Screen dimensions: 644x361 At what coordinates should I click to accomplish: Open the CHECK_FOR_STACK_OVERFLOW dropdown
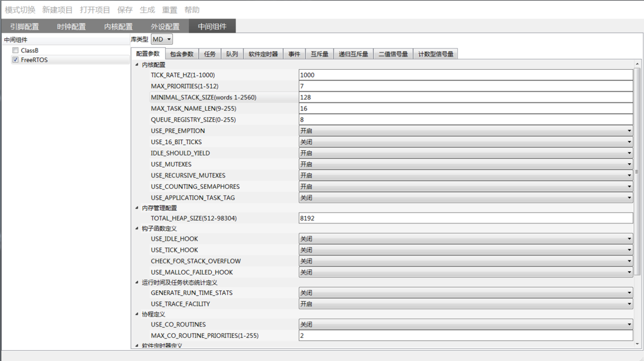466,261
